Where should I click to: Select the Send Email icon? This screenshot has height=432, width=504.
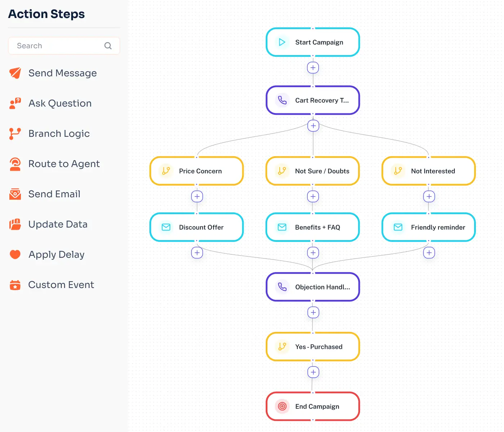[x=15, y=194]
